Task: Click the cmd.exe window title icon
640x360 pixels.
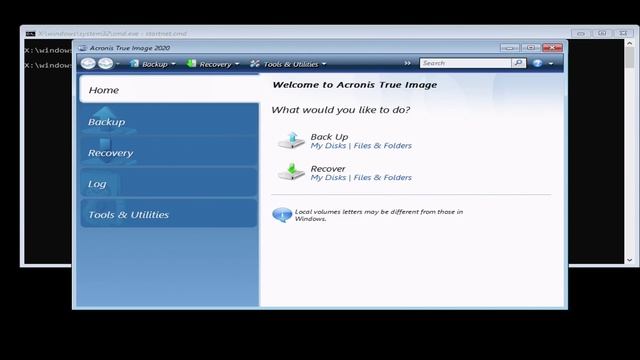Action: click(30, 33)
